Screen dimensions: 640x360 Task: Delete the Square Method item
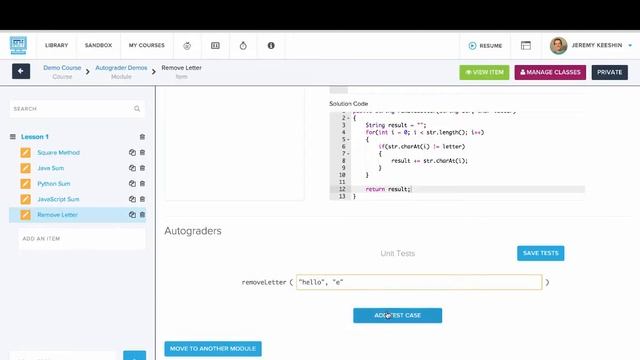point(142,153)
